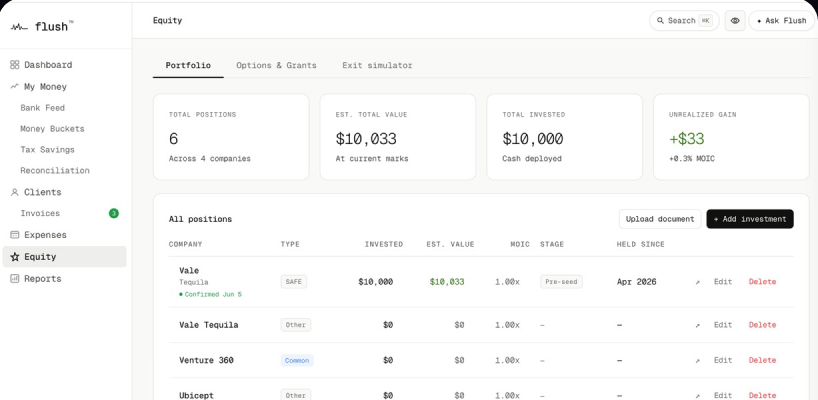Click the Total Invested card
This screenshot has width=818, height=400.
564,137
